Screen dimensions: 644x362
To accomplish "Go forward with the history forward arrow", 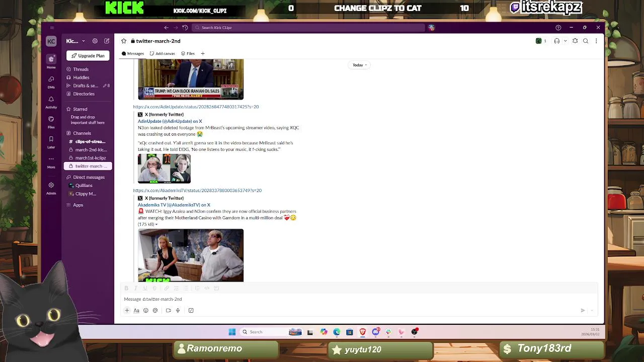I will [x=176, y=28].
